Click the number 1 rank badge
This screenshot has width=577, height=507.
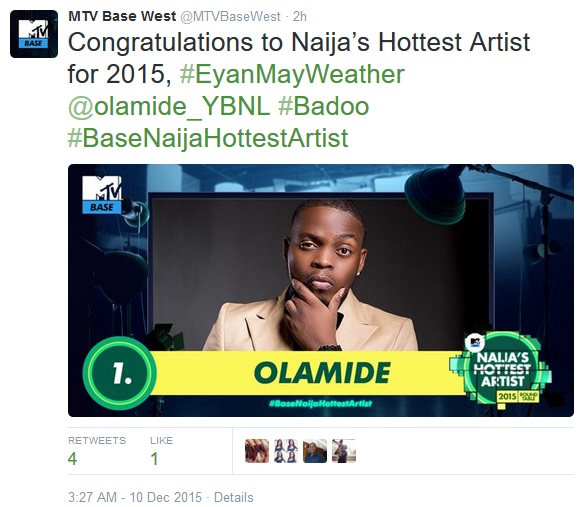tap(120, 373)
